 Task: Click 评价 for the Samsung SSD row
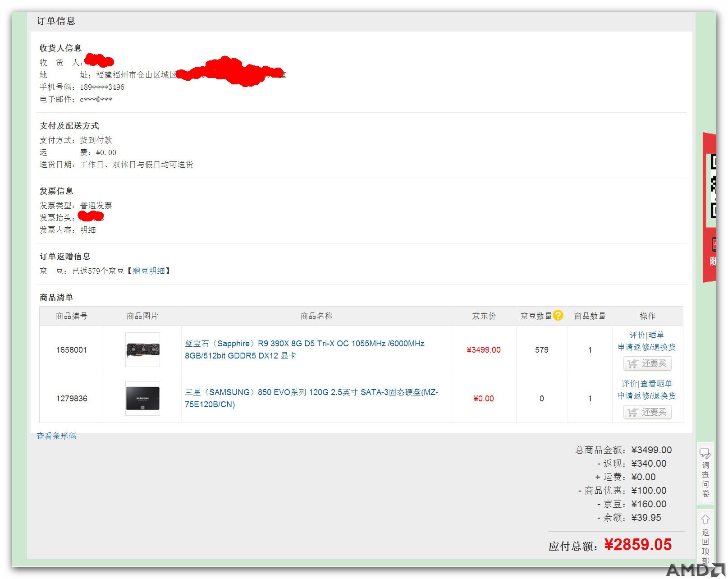(629, 384)
